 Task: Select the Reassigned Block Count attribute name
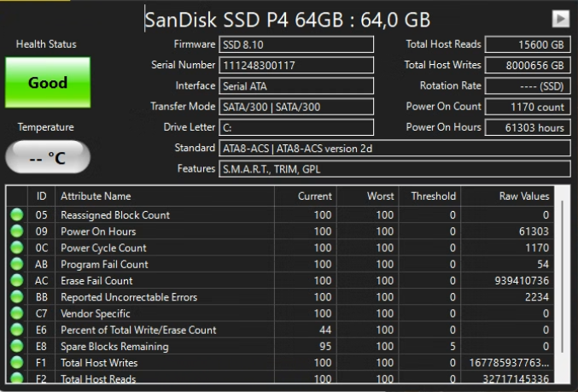(x=115, y=215)
